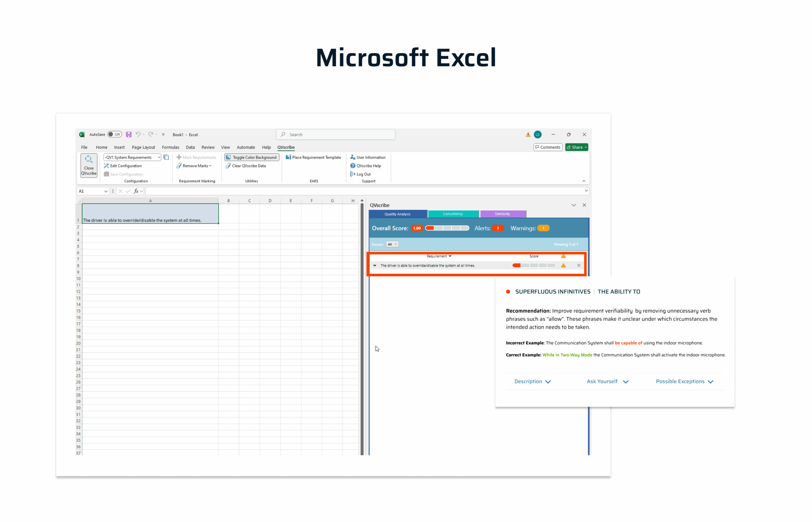Expand the Possible Exceptions section

(684, 381)
